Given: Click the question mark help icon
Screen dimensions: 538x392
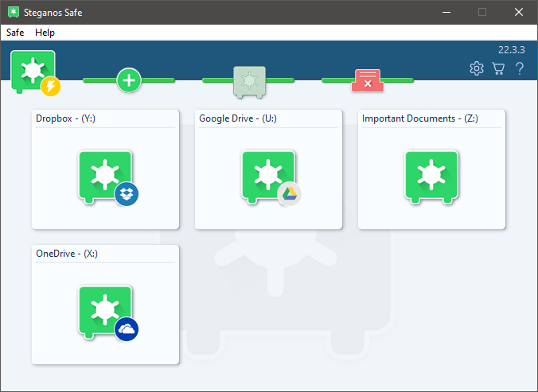Looking at the screenshot, I should (x=520, y=68).
